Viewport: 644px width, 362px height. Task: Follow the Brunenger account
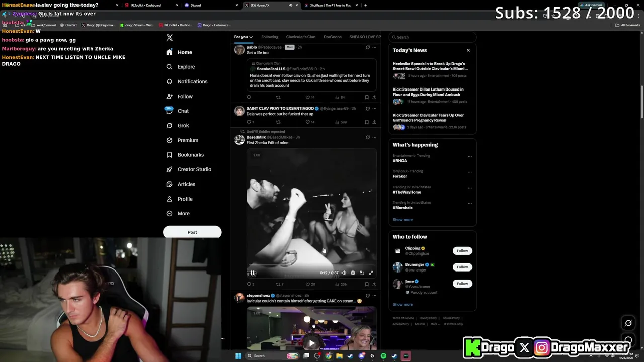462,267
